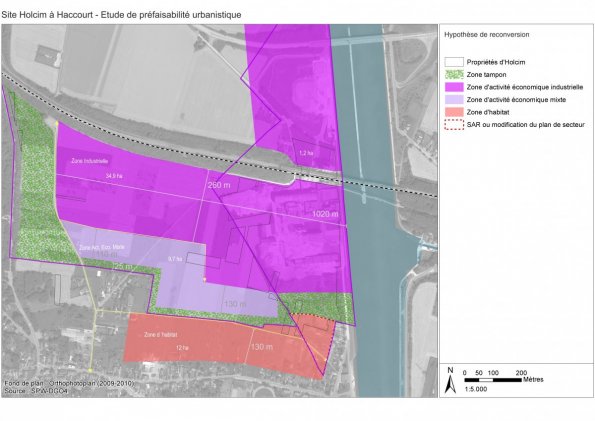Click the 'Hypothèse de reconversion' legend title
This screenshot has height=421, width=595.
coord(486,35)
